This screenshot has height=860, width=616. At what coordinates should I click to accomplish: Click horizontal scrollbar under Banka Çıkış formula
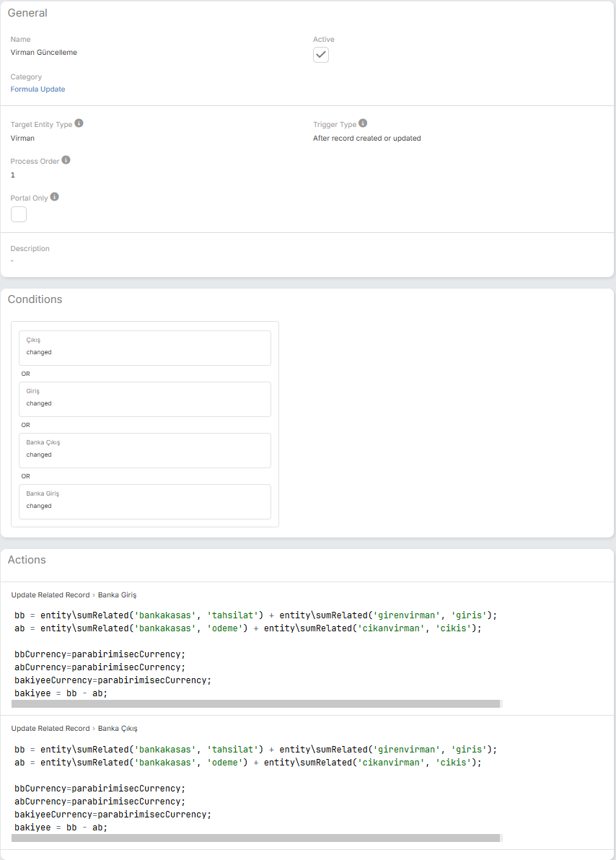pyautogui.click(x=256, y=838)
